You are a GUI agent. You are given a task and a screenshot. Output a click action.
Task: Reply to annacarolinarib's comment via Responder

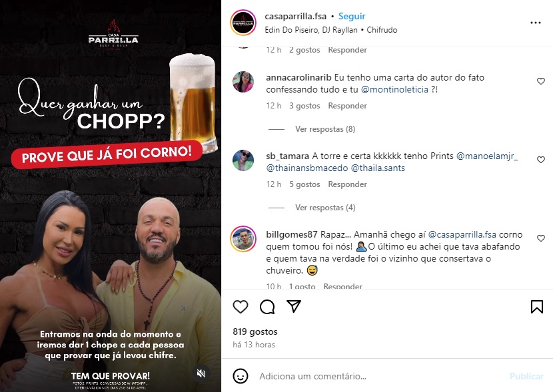click(347, 106)
